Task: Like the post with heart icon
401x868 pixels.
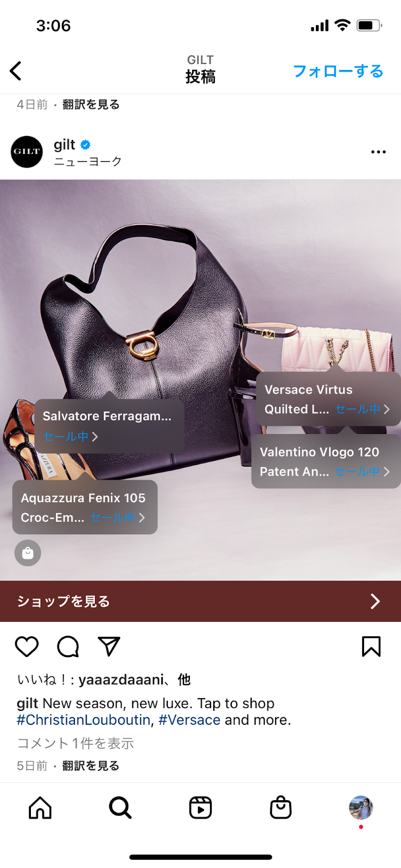Action: tap(27, 646)
